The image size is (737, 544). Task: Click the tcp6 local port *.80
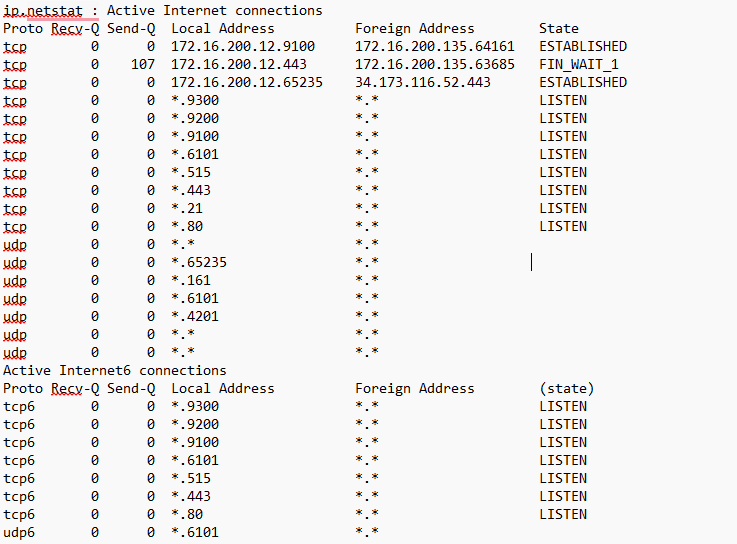[x=187, y=514]
